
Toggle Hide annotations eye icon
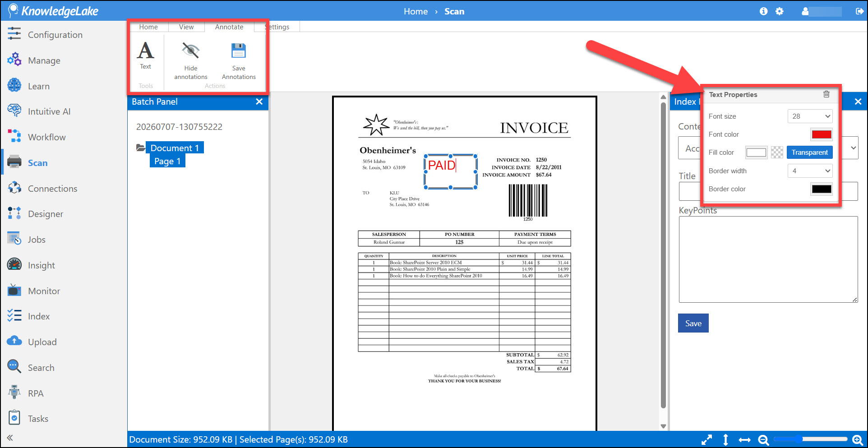[190, 51]
